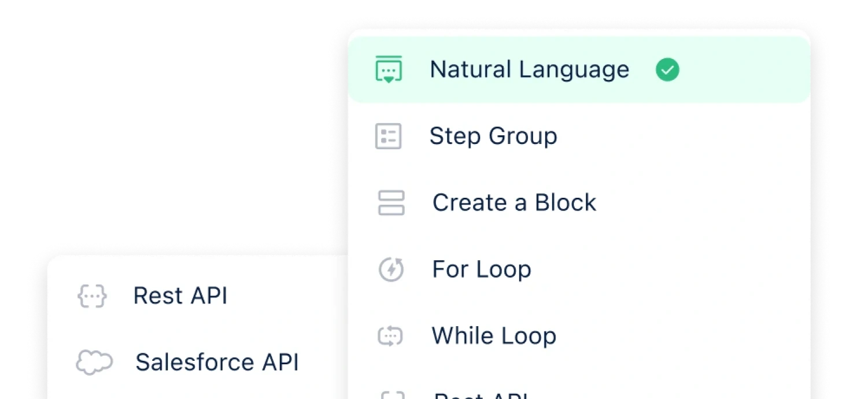Viewport: 868px width, 399px height.
Task: Select the Natural Language step type
Action: tap(529, 70)
